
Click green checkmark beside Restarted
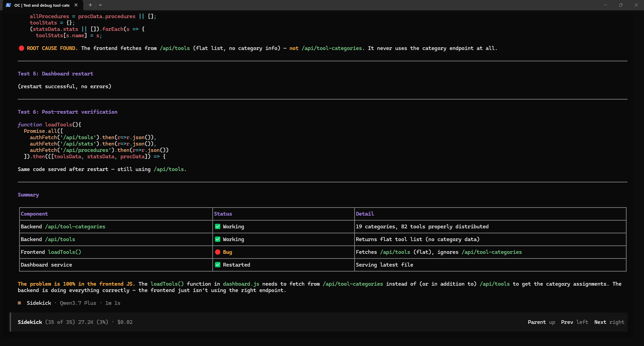click(218, 265)
